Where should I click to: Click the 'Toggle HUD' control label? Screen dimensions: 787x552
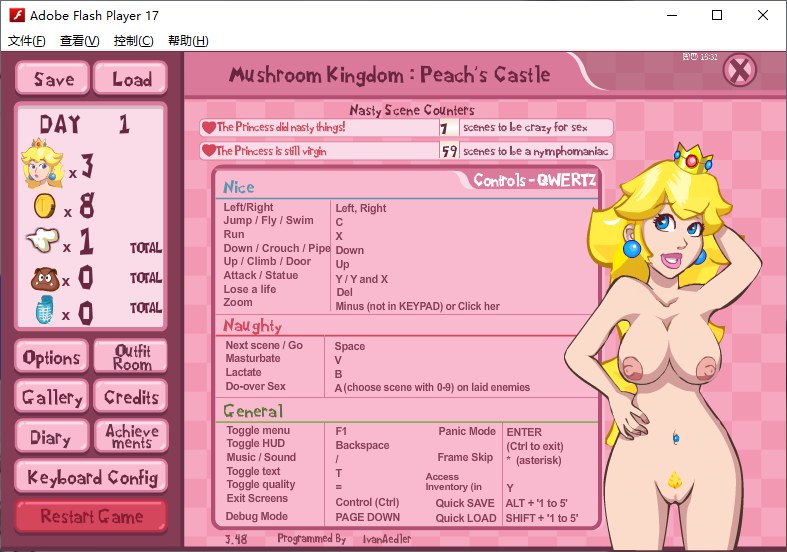tap(255, 444)
